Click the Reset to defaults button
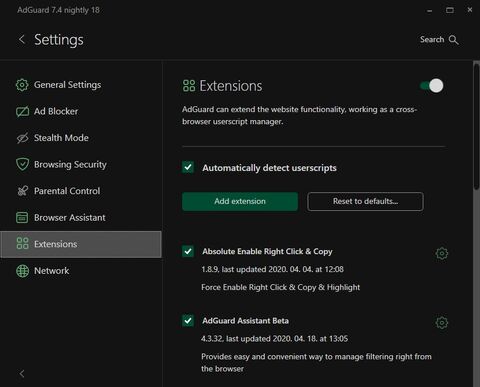 tap(365, 201)
